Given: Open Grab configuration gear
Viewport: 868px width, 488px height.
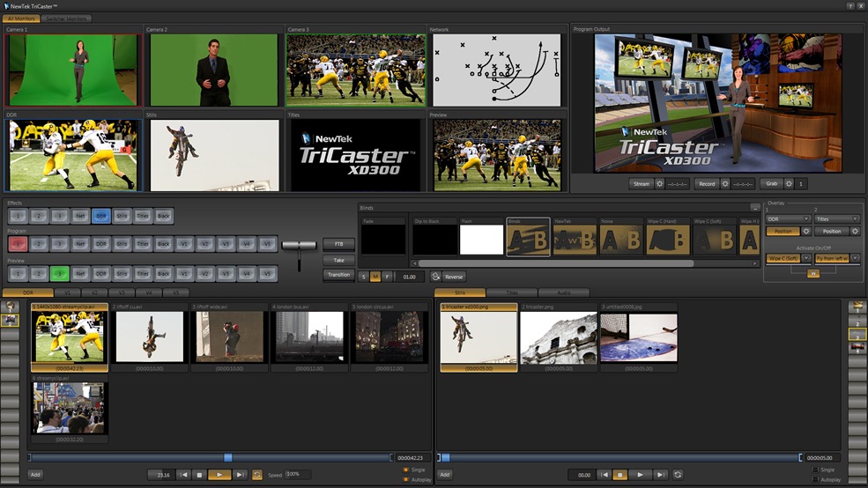Looking at the screenshot, I should click(790, 184).
